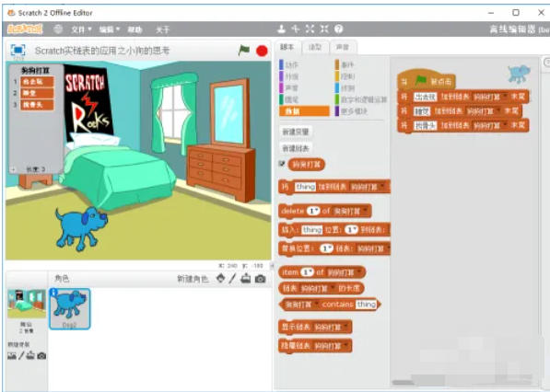Open index dropdown on the delete block
The width and height of the screenshot is (550, 392).
click(313, 211)
